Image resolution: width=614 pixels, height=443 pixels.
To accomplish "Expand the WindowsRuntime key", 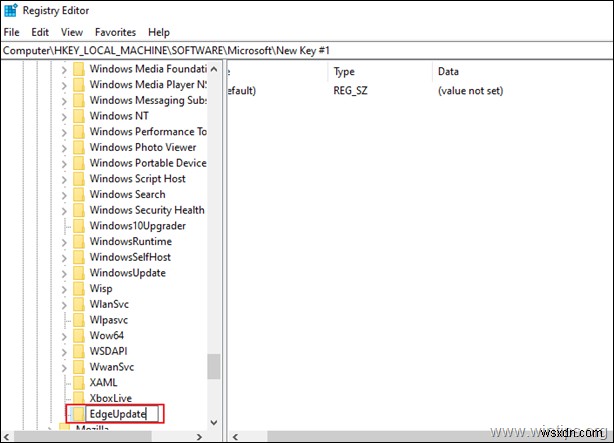I will [64, 242].
